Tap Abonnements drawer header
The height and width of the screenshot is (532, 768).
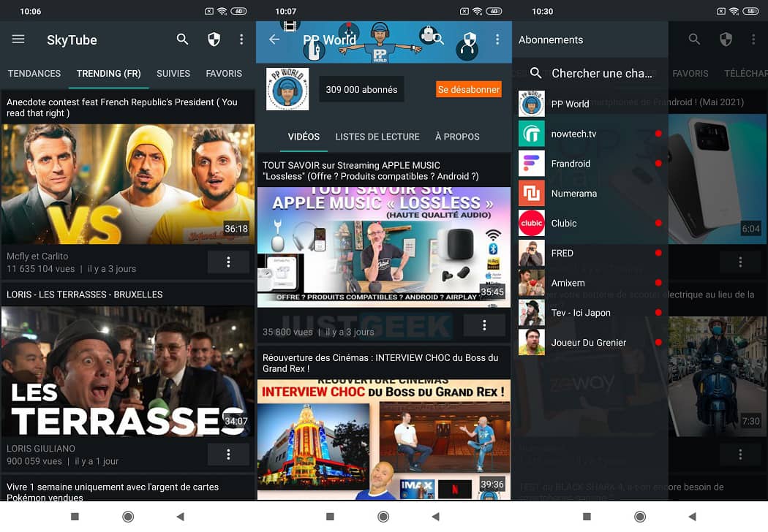click(551, 39)
